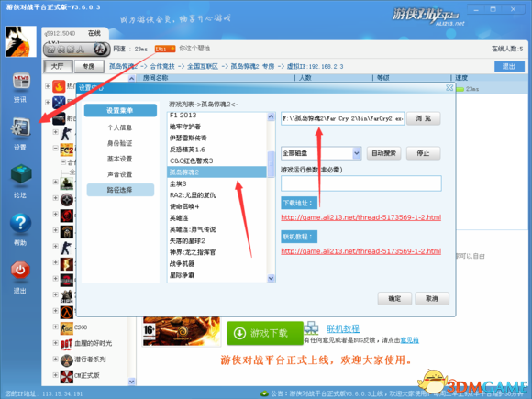Viewport: 532px width, 399px height.
Task: Click the 自动搜索 auto search button
Action: 384,153
